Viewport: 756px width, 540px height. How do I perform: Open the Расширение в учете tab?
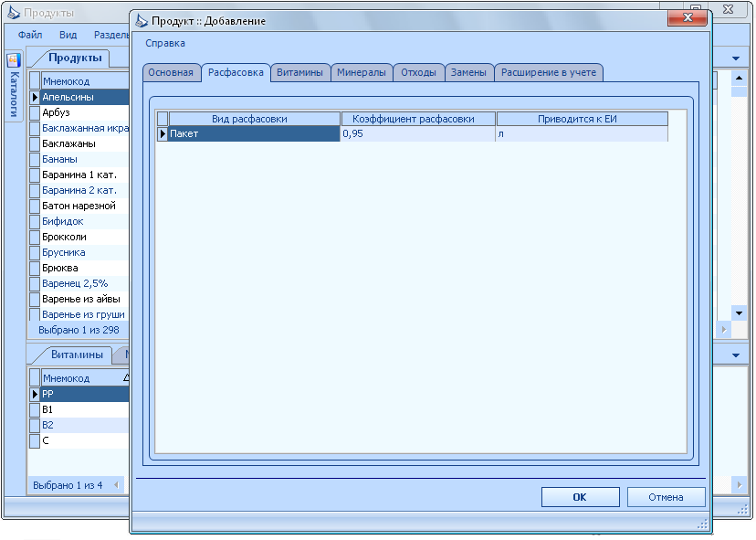tap(549, 72)
